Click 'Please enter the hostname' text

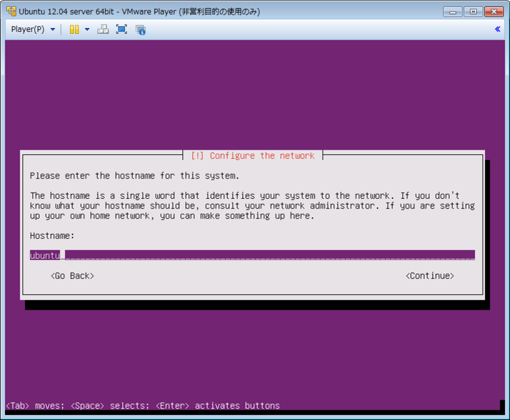point(135,176)
